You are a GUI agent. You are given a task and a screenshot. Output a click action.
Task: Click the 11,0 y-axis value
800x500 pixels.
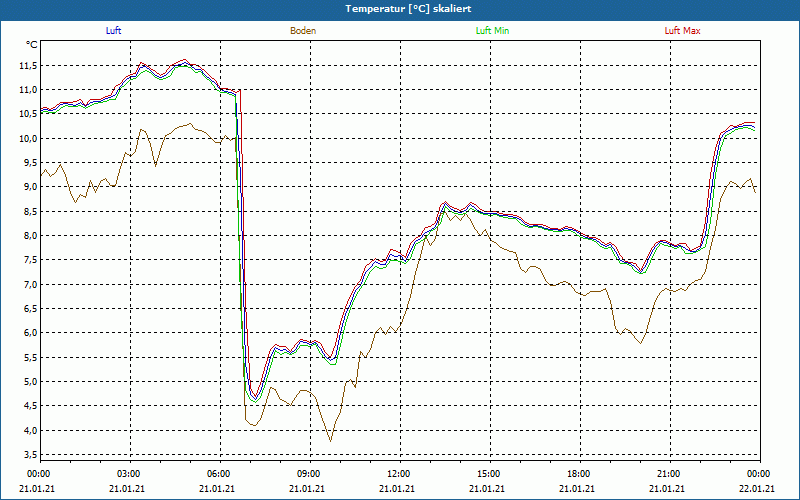28,90
